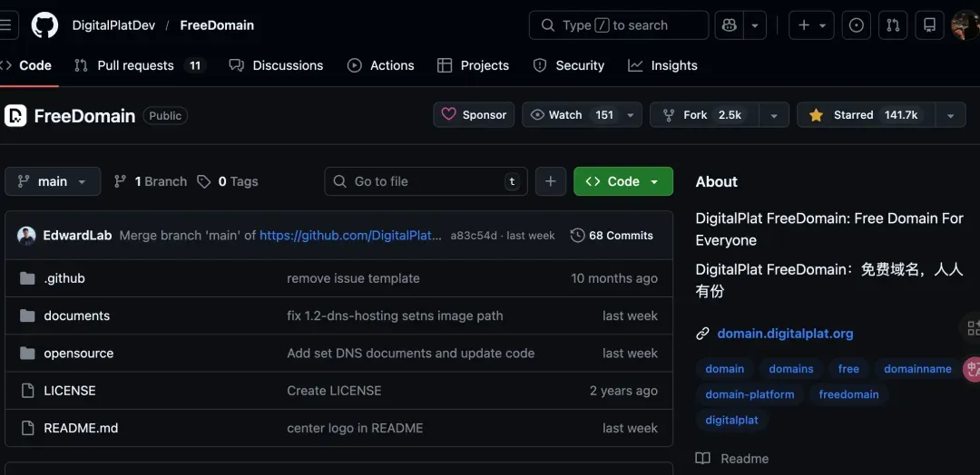Viewport: 980px width, 475px height.
Task: Open commit hash a83c54d
Action: [x=474, y=236]
